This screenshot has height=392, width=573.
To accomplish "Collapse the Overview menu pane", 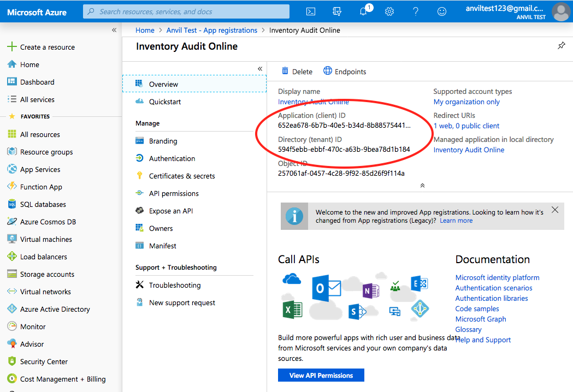I will 260,69.
